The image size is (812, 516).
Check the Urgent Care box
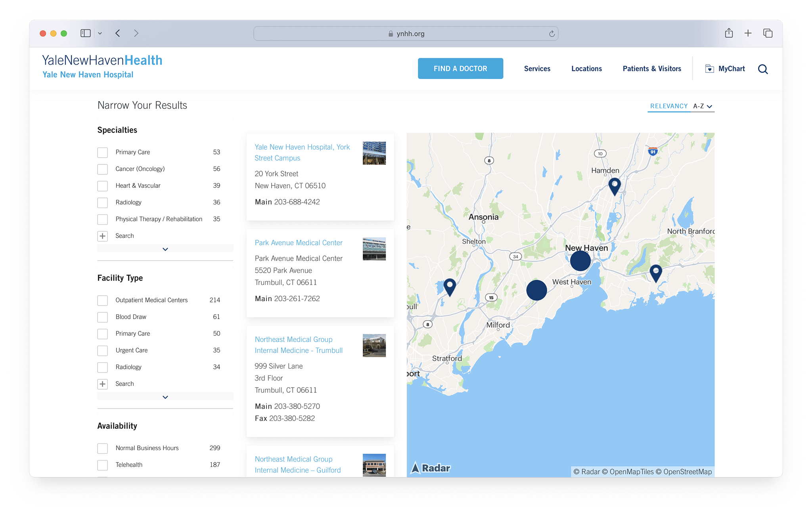pyautogui.click(x=103, y=350)
